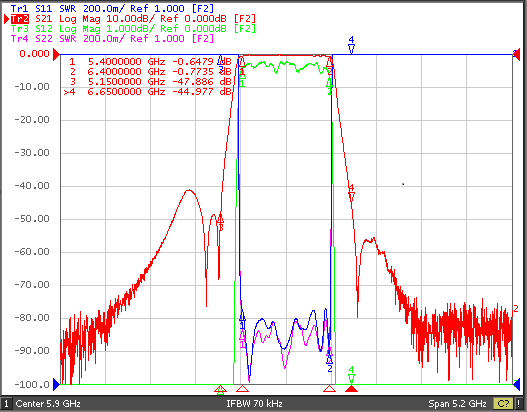Click the Span 5.2 GHz field
Screen dimensions: 527x412
tap(457, 404)
